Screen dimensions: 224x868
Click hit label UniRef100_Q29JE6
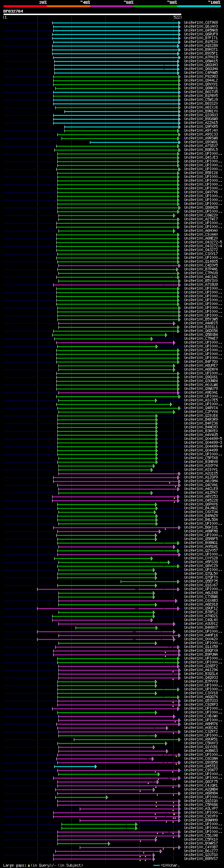[x=201, y=416]
